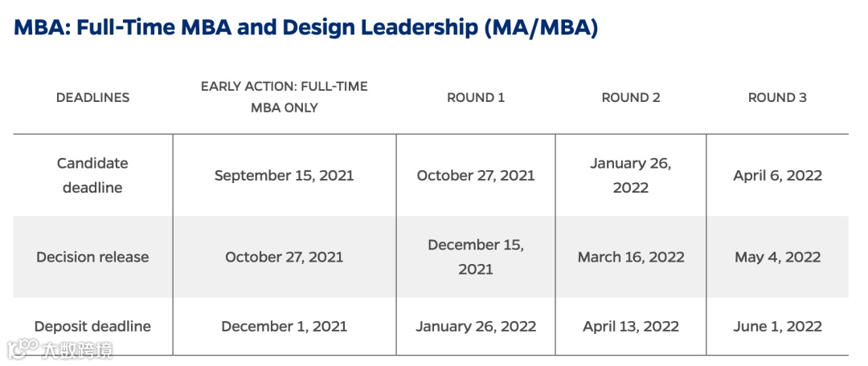The image size is (868, 366).
Task: Click the Deposit deadline row label
Action: click(92, 326)
